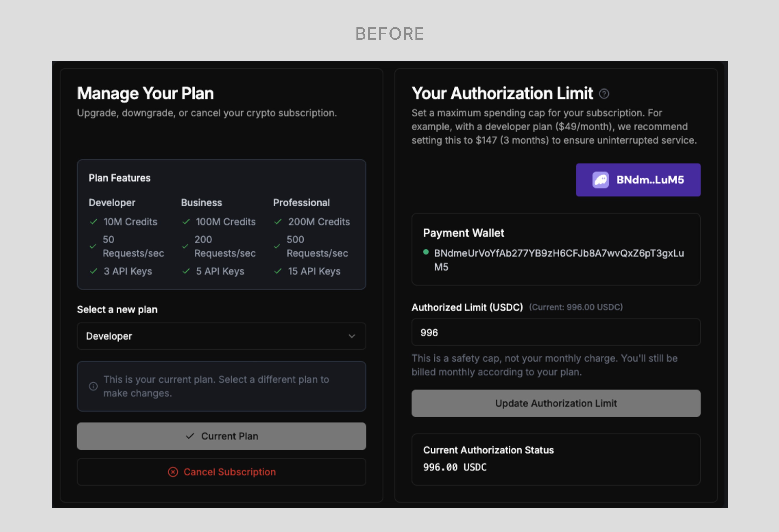Click the Cancel Subscription button
The width and height of the screenshot is (779, 532).
[221, 472]
